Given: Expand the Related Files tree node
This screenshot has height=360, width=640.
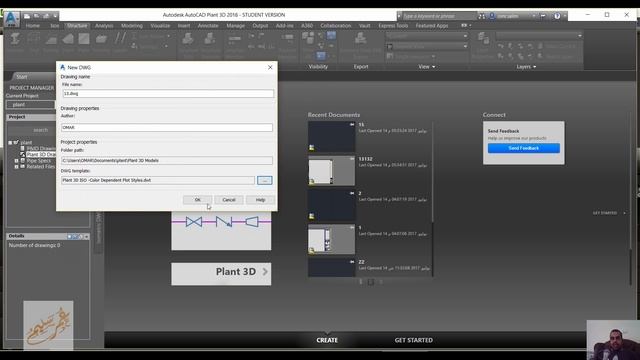Looking at the screenshot, I should tap(16, 167).
